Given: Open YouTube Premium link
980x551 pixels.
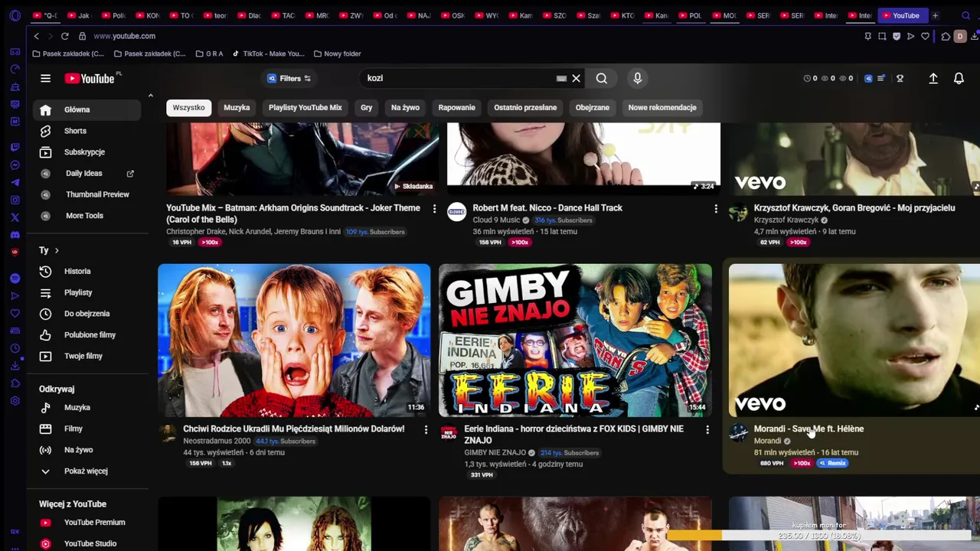Looking at the screenshot, I should (x=87, y=523).
